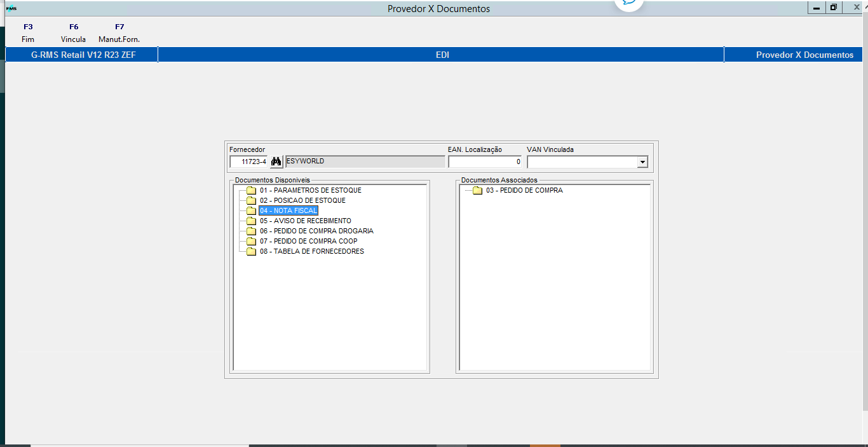This screenshot has width=868, height=447.
Task: Select 03 - PEDIDO DE COMPRA associated document
Action: [x=524, y=190]
